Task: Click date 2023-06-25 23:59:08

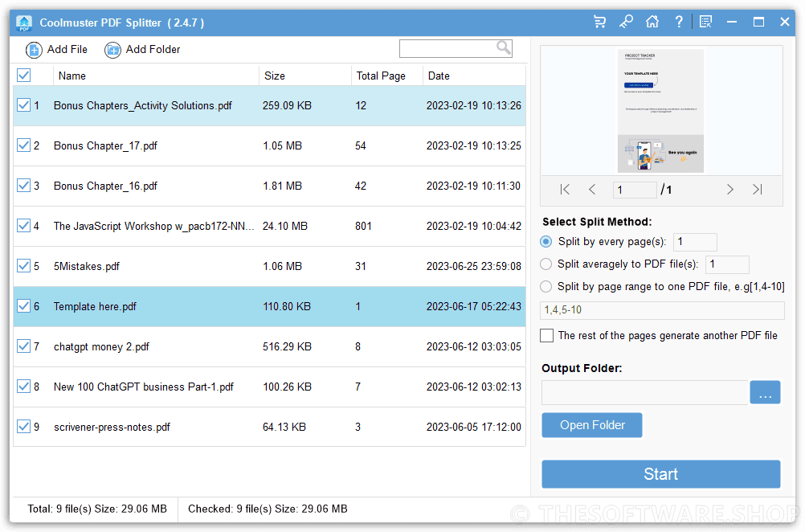Action: pos(473,266)
